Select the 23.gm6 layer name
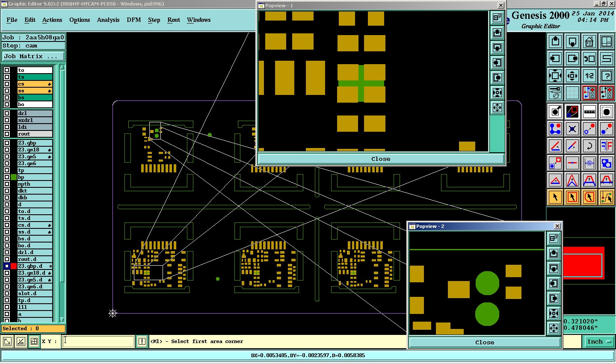This screenshot has width=616, height=364. (35, 163)
